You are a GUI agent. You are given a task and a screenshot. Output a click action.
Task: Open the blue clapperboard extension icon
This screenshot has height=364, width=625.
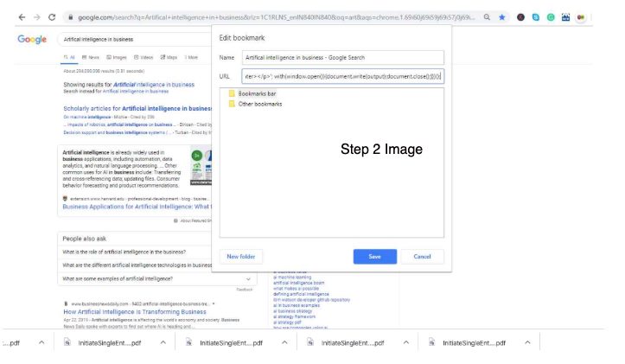coord(565,17)
